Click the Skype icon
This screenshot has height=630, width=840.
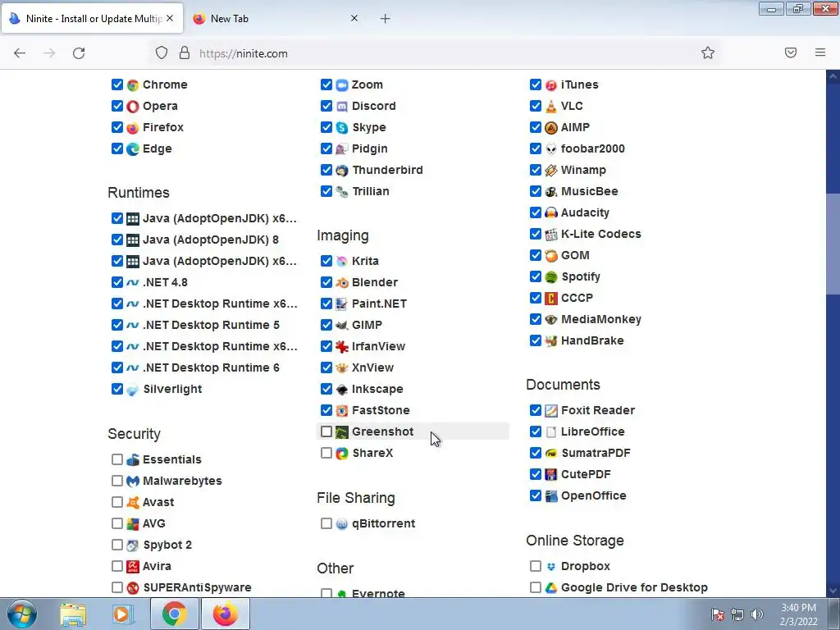(x=342, y=127)
